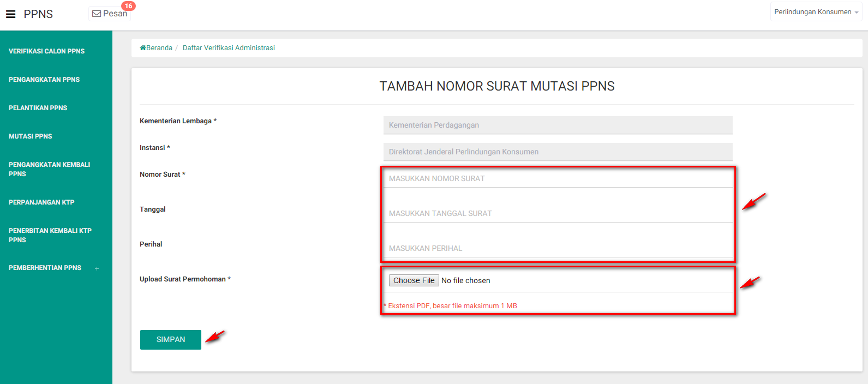This screenshot has height=384, width=868.
Task: Expand the Pemberhentian PPNS plus icon
Action: pyautogui.click(x=97, y=268)
